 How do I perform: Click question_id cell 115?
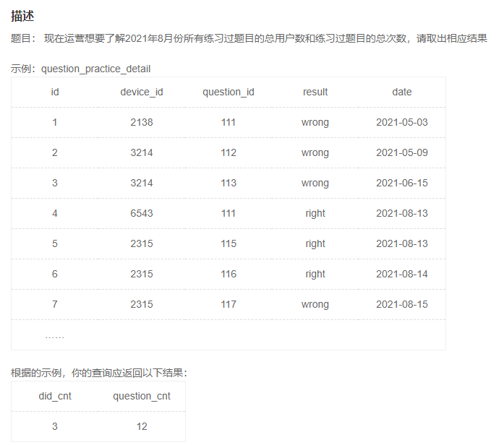click(x=228, y=243)
